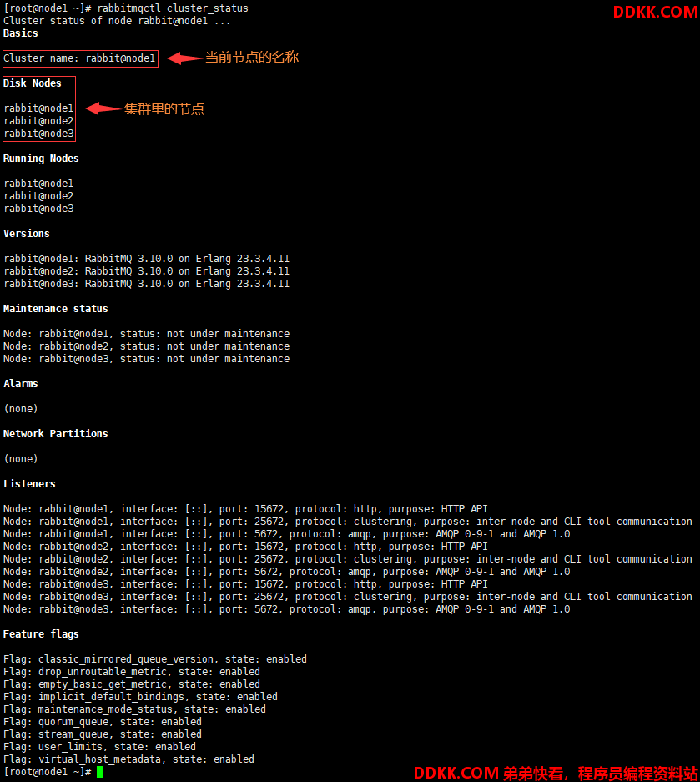Click rabbit@node1 under Running Nodes
700x782 pixels.
click(38, 184)
